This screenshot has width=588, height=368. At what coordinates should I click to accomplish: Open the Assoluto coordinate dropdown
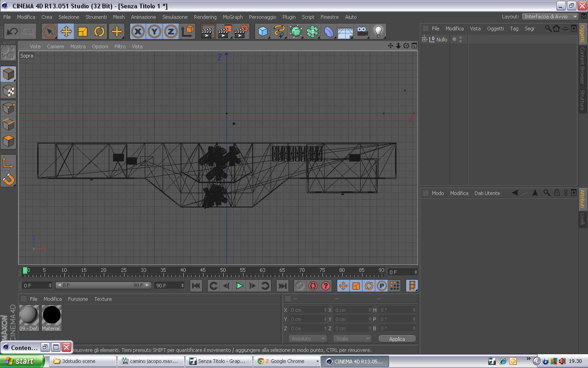point(307,339)
